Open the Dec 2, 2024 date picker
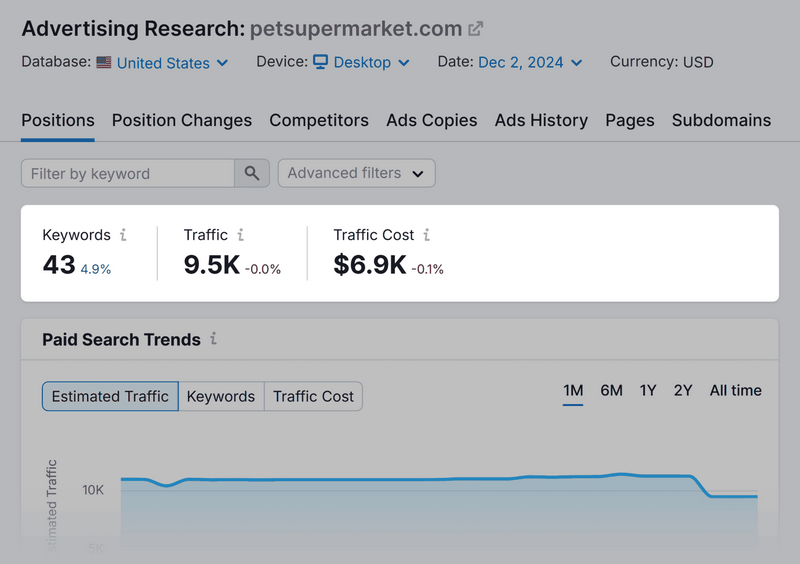Screen dimensions: 800x564 click(530, 62)
